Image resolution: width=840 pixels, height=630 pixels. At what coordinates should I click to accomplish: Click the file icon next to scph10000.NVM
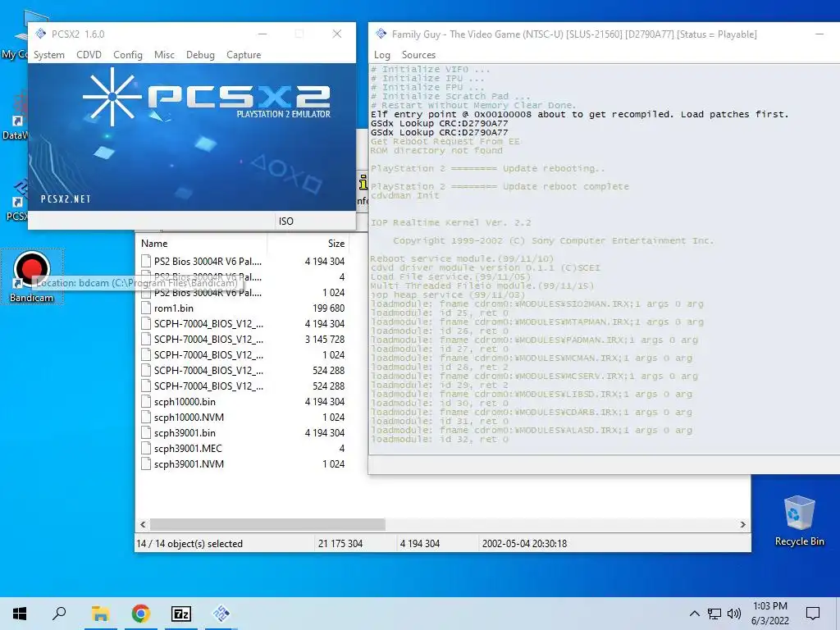pos(146,417)
